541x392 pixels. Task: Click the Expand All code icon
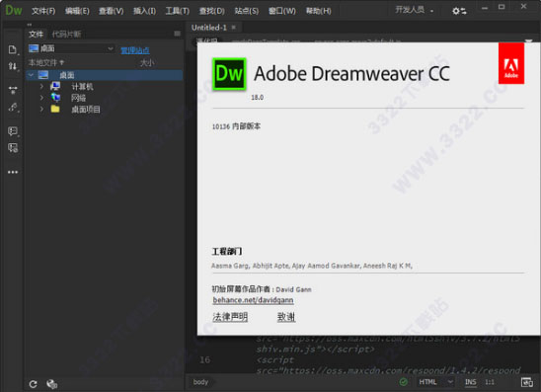click(13, 91)
